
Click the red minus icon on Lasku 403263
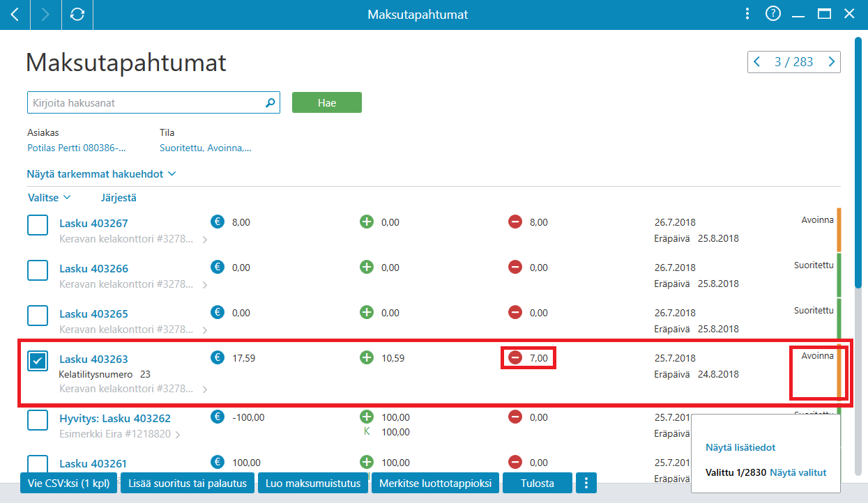[515, 358]
